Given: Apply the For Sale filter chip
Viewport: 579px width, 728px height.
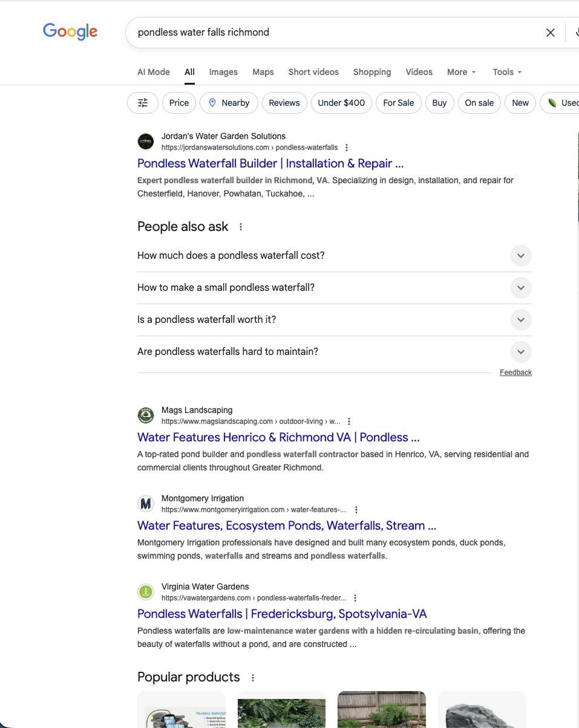Looking at the screenshot, I should 399,103.
